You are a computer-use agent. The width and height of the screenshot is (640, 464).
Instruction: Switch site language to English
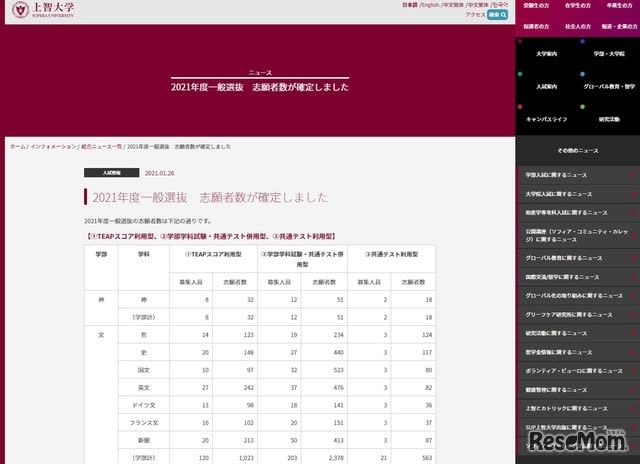[x=430, y=5]
